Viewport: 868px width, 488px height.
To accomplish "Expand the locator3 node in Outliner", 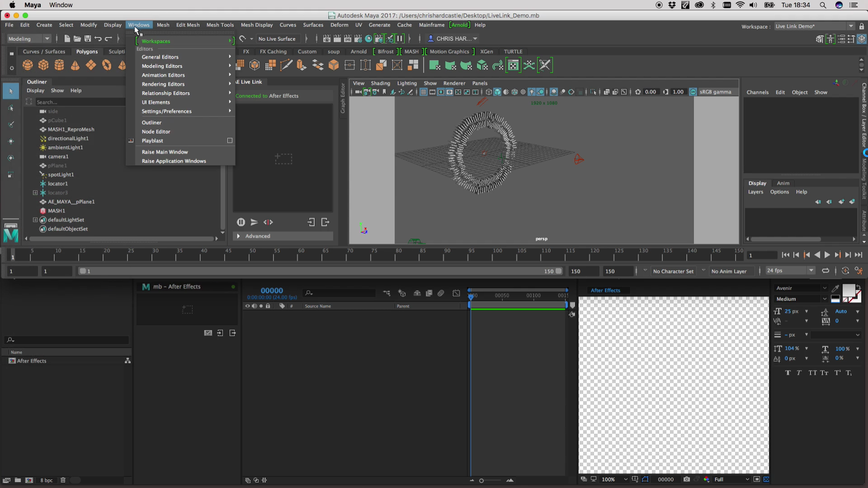I will (x=35, y=192).
